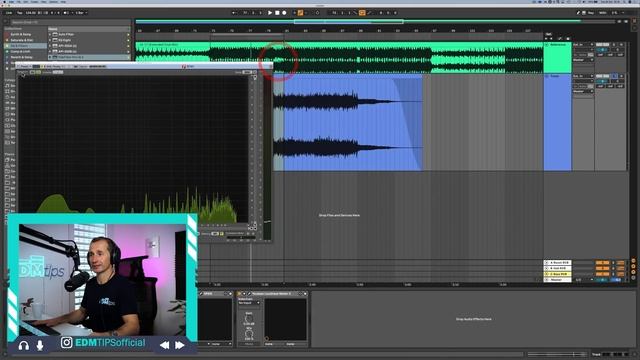This screenshot has height=360, width=640.
Task: Open the File menu
Action: 19,2
